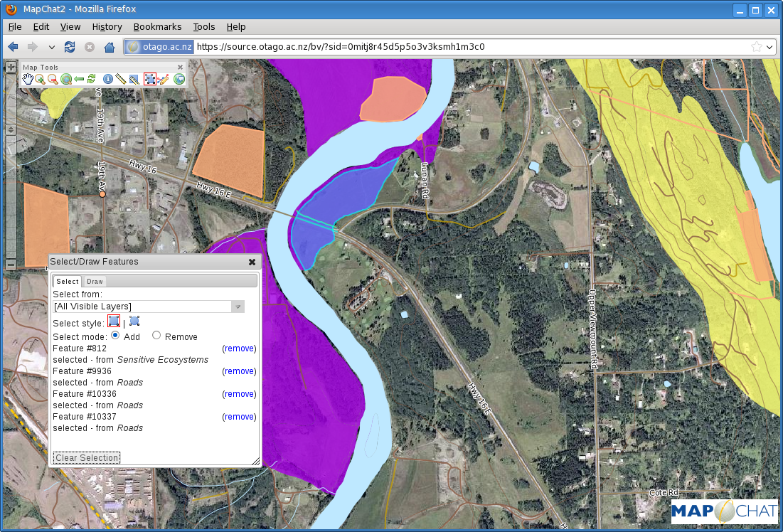This screenshot has height=532, width=783.
Task: Switch to the Draw tab
Action: [95, 281]
